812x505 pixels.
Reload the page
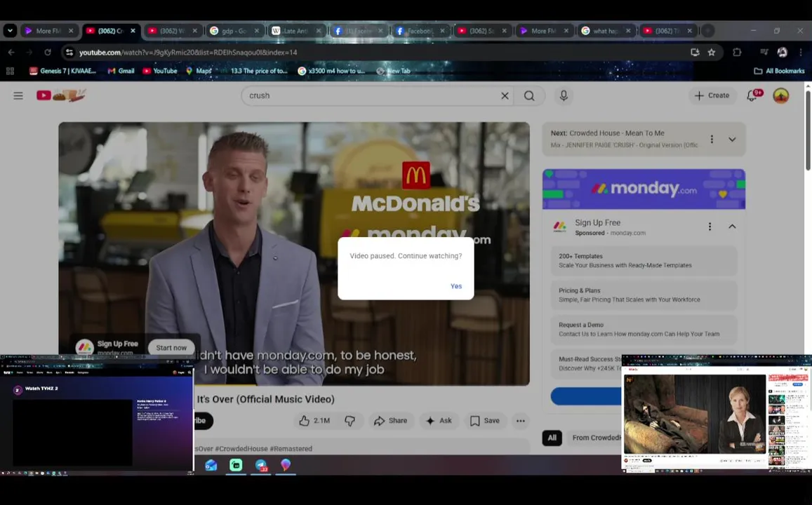[48, 53]
